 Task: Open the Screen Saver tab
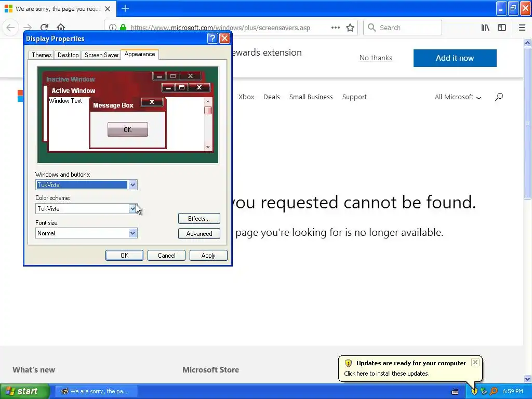click(x=101, y=55)
